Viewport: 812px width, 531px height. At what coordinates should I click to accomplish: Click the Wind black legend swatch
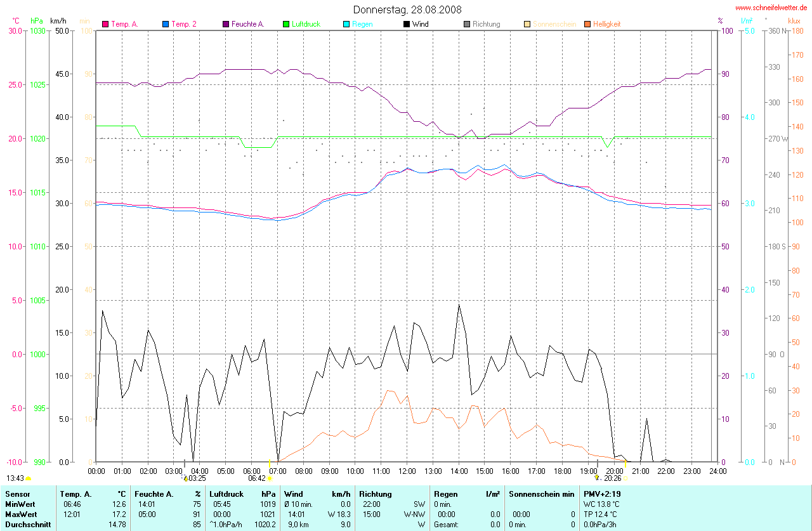click(407, 24)
